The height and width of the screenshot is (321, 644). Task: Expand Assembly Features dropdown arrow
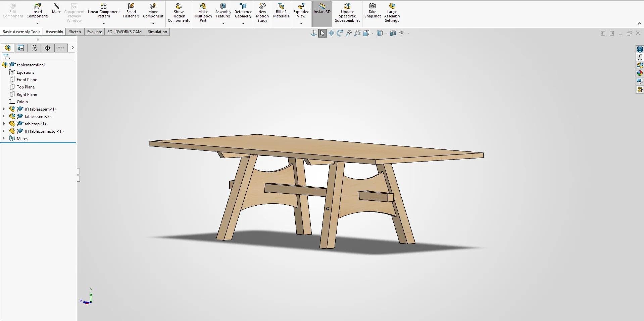point(223,23)
